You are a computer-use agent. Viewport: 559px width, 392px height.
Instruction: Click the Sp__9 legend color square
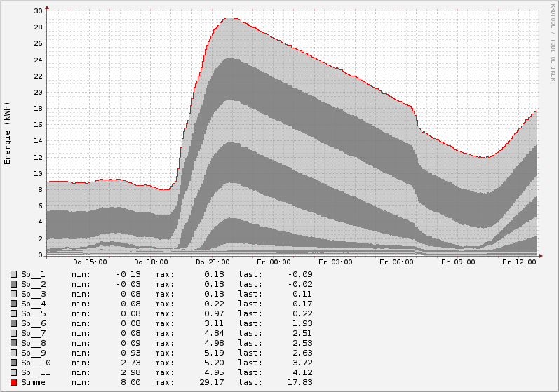click(x=13, y=353)
